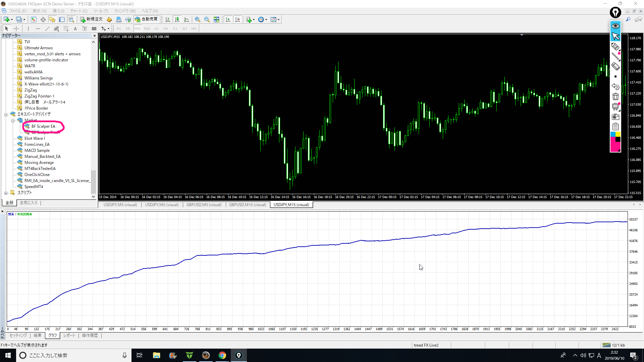
Task: Switch timeframe to H4
Action: click(x=166, y=28)
